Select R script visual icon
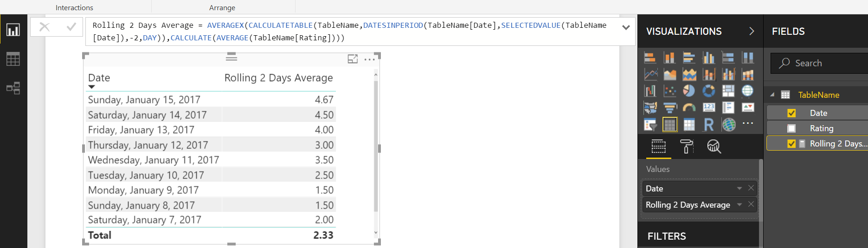This screenshot has height=248, width=868. [708, 124]
